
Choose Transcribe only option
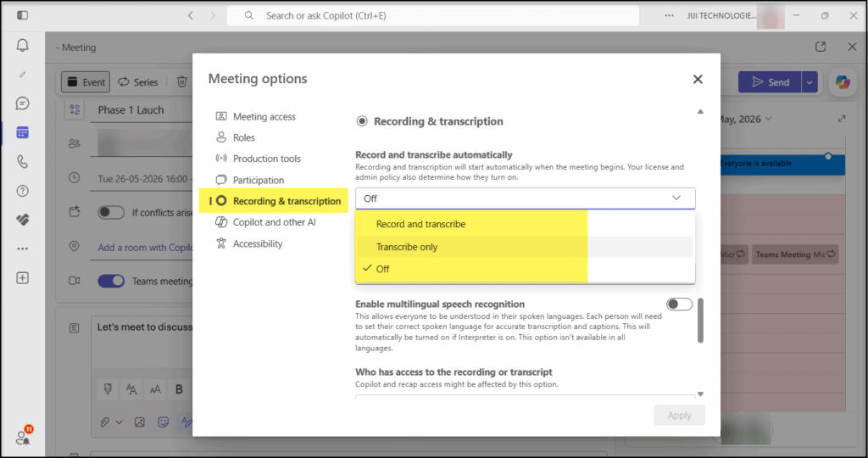click(x=525, y=247)
